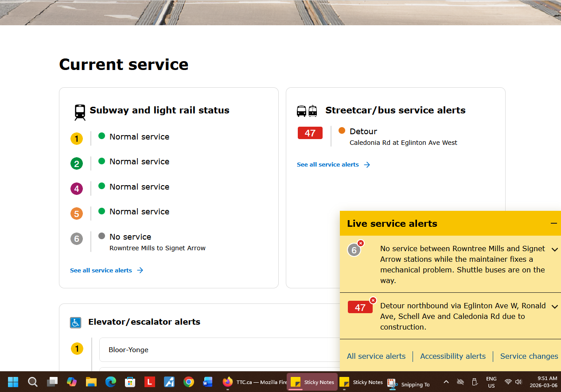Expand the route 47 detour alert details
The height and width of the screenshot is (392, 561).
(554, 307)
